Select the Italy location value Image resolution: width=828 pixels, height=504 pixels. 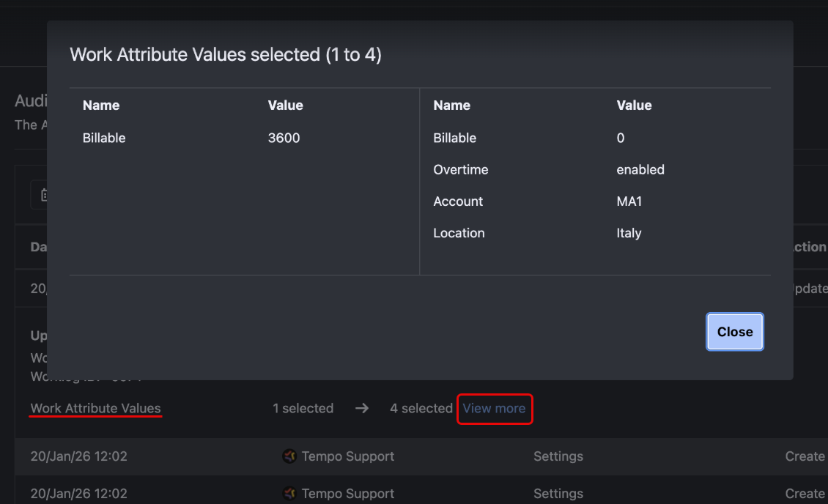[x=629, y=233]
